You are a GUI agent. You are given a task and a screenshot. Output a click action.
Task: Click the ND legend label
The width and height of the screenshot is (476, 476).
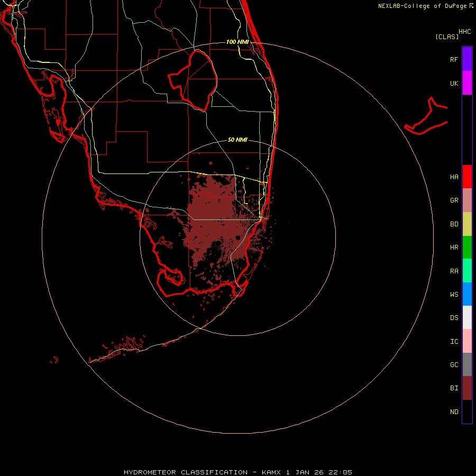[454, 412]
